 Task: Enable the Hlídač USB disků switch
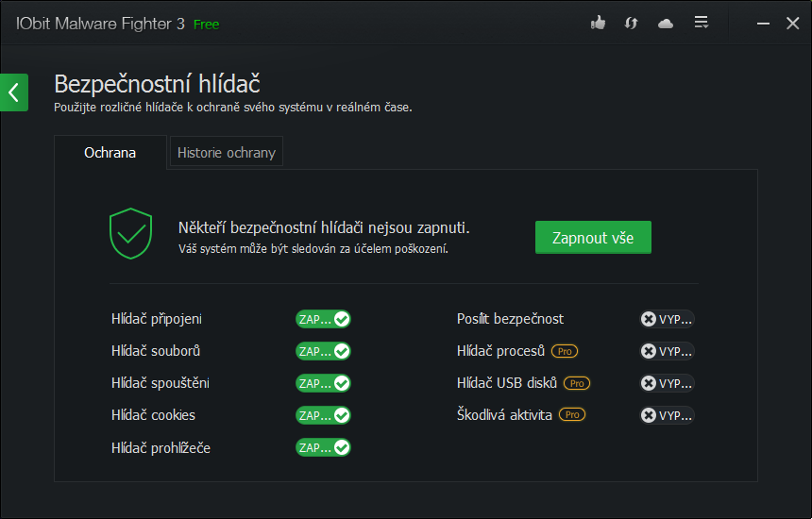tap(667, 383)
